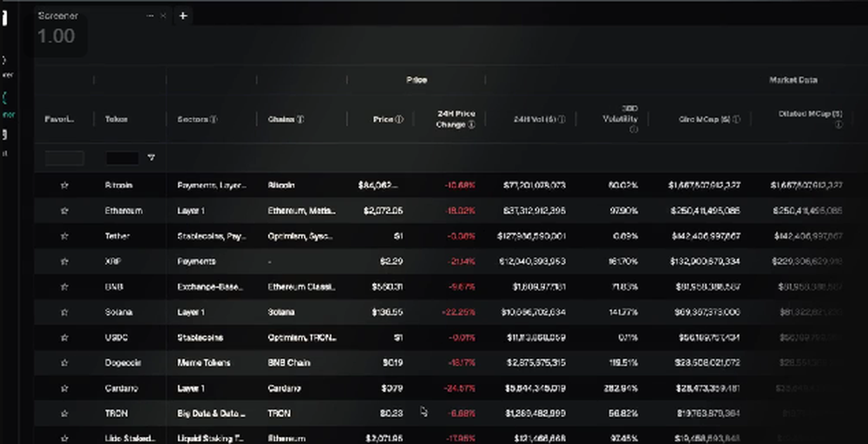
Task: Star Solana as a favorite
Action: coord(64,312)
